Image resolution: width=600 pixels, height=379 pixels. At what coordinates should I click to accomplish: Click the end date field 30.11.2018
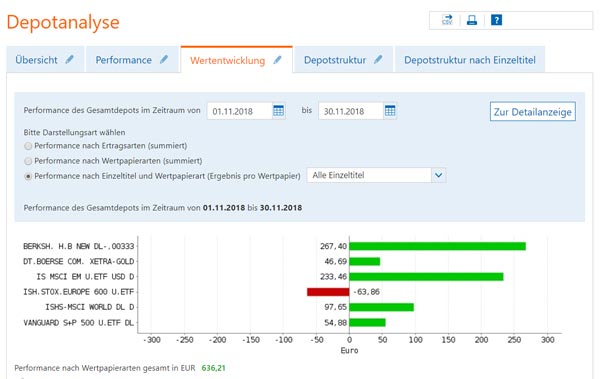351,111
